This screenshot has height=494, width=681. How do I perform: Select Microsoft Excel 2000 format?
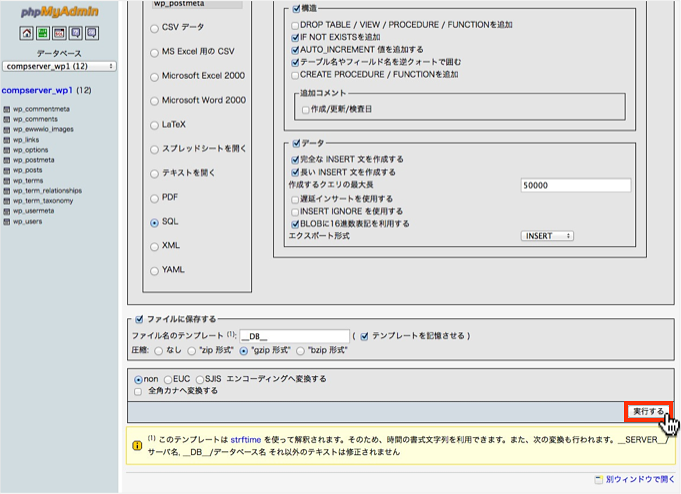coord(154,77)
